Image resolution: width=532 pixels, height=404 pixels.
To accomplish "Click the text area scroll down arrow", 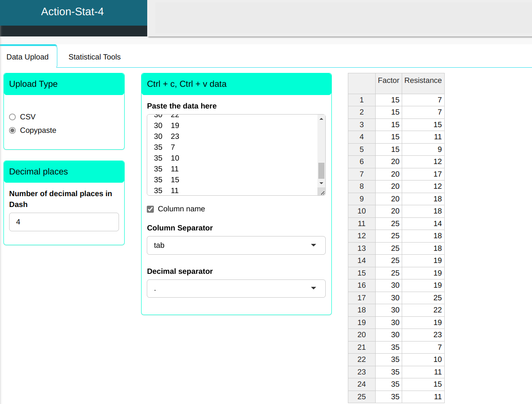I will pyautogui.click(x=321, y=183).
